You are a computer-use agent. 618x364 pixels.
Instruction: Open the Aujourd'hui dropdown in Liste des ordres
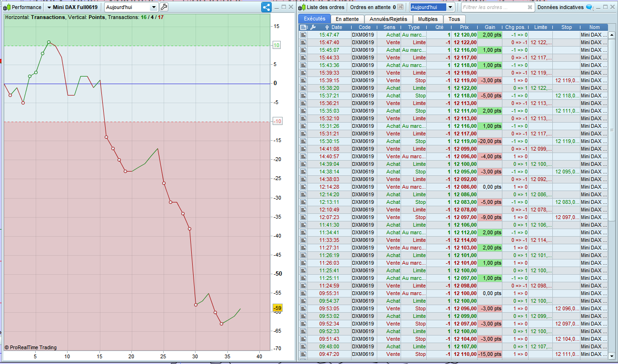pos(432,7)
